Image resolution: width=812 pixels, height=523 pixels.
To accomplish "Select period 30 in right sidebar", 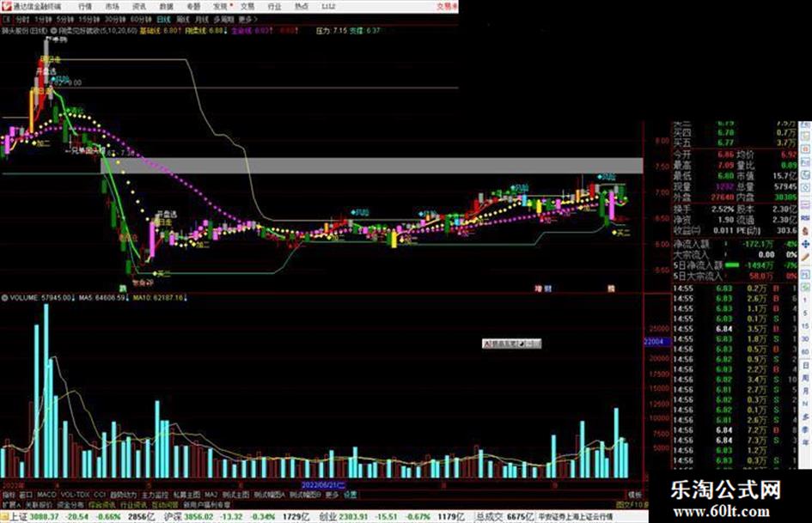I will coord(805,339).
